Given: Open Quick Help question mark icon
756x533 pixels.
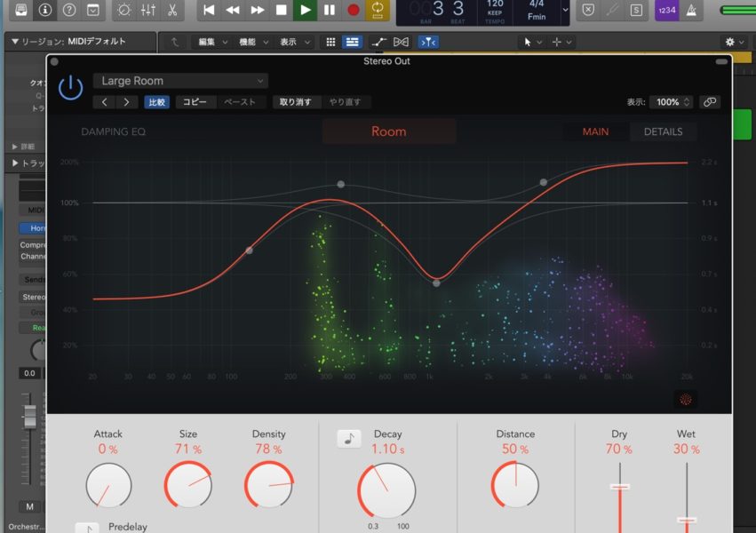Looking at the screenshot, I should (x=69, y=10).
